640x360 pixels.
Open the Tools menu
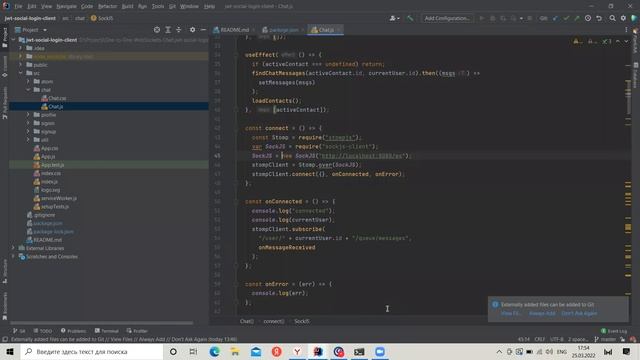pyautogui.click(x=158, y=6)
